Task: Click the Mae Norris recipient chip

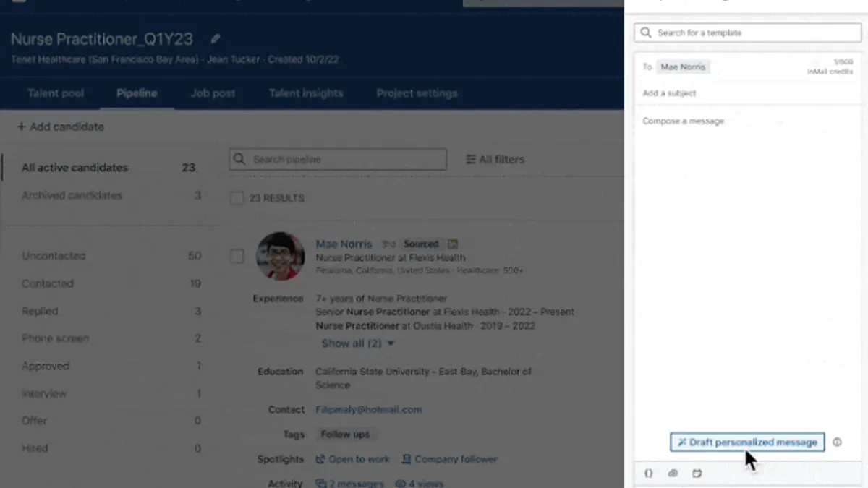Action: point(683,67)
